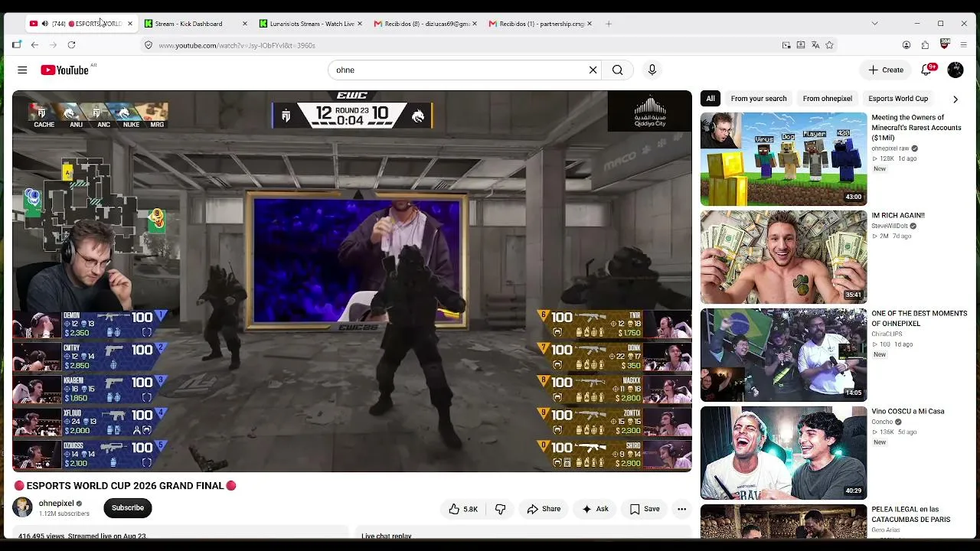This screenshot has height=551, width=980.
Task: Select the From ohnepixel chip
Action: click(x=828, y=98)
